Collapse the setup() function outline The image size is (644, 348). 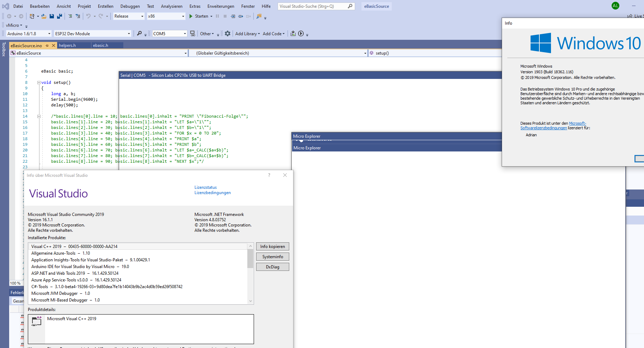(x=39, y=82)
